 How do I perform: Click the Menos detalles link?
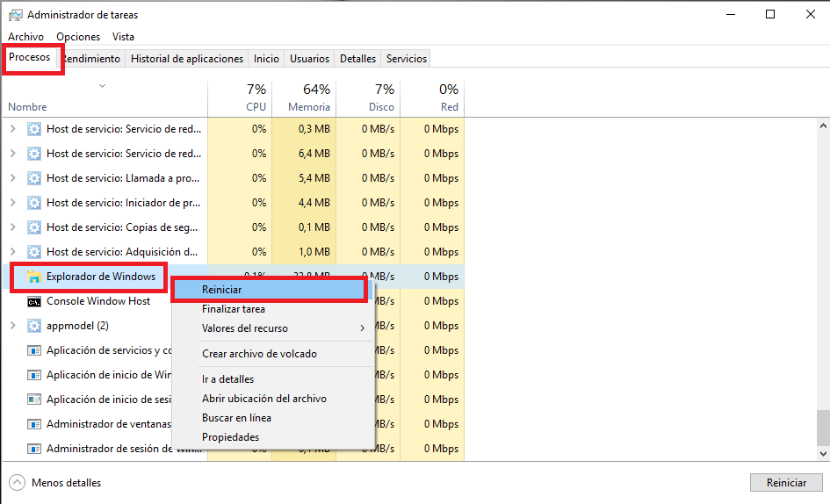66,482
